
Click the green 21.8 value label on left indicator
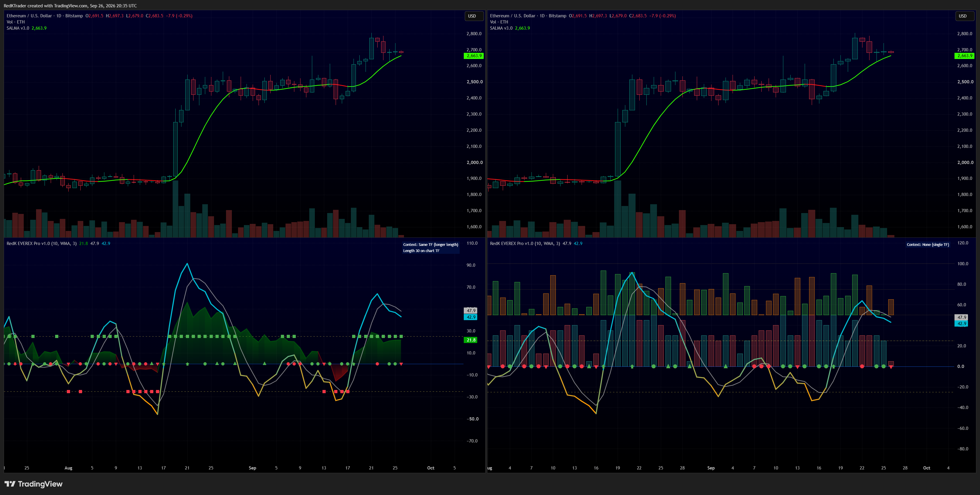point(471,340)
